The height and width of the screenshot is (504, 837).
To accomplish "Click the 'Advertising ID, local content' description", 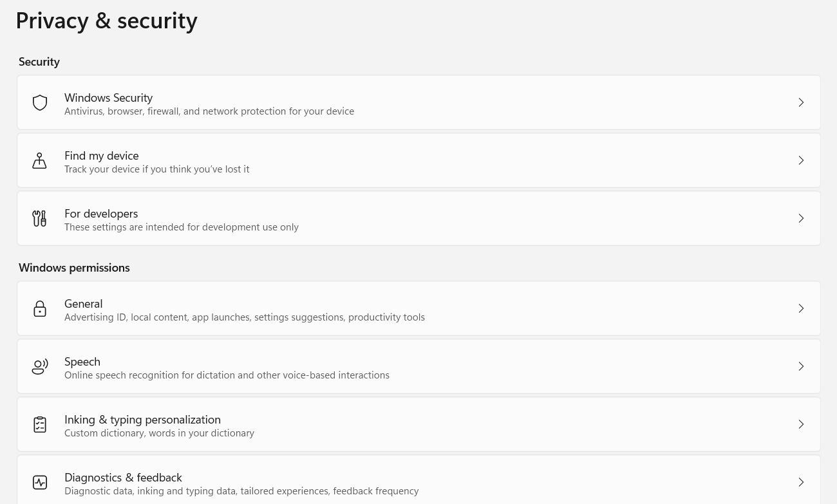I will (245, 317).
